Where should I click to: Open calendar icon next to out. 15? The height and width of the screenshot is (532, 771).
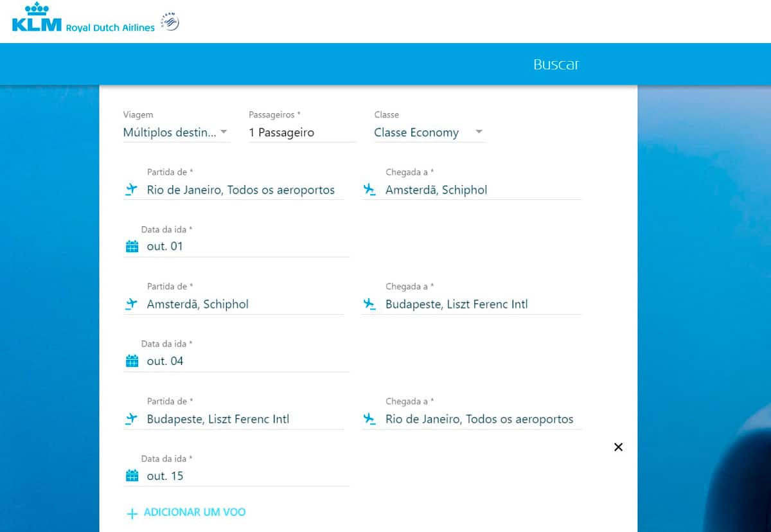click(132, 476)
